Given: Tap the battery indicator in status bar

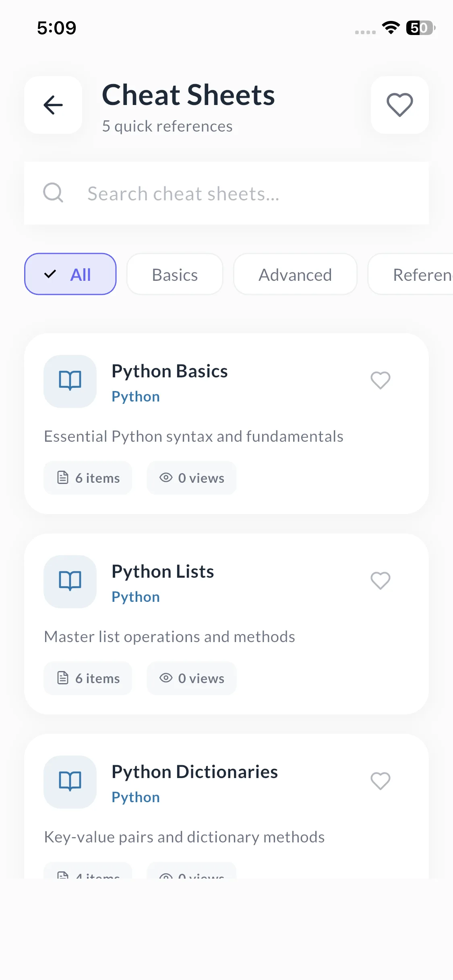Looking at the screenshot, I should point(420,28).
